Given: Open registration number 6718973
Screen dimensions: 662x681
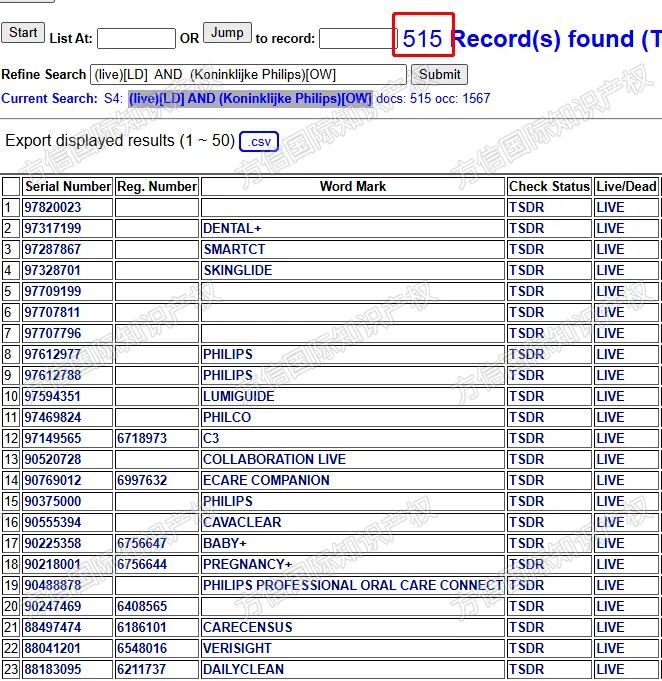Looking at the screenshot, I should click(x=142, y=438).
